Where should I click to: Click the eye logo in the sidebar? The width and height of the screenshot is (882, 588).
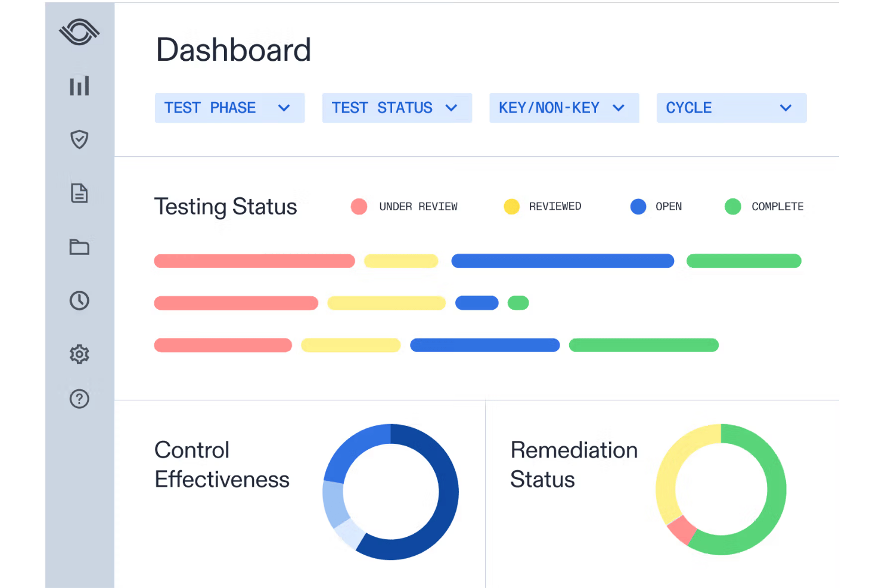click(x=79, y=32)
